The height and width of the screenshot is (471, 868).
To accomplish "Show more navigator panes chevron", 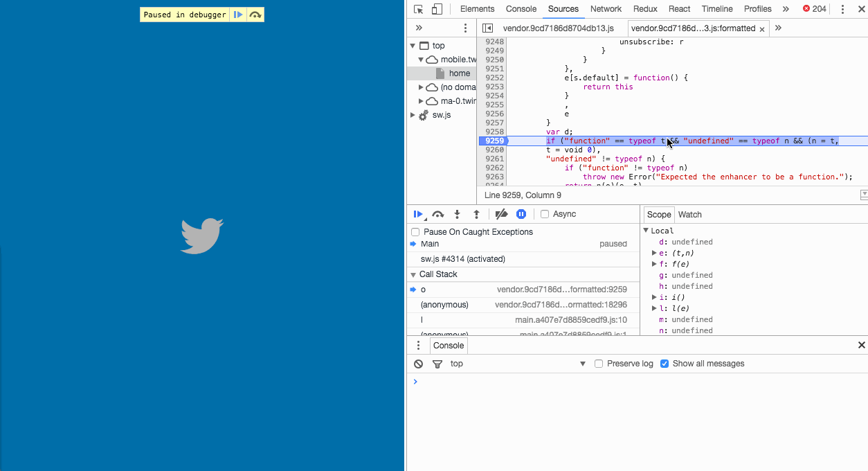I will point(419,28).
